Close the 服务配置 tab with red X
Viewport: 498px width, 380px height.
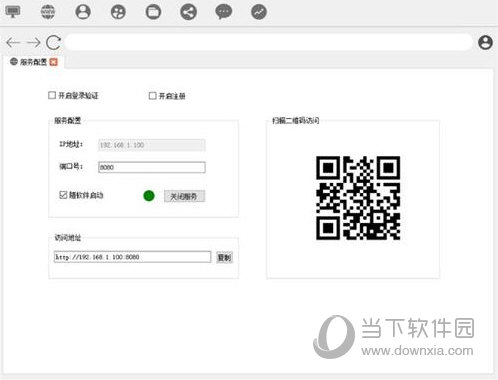coord(54,62)
